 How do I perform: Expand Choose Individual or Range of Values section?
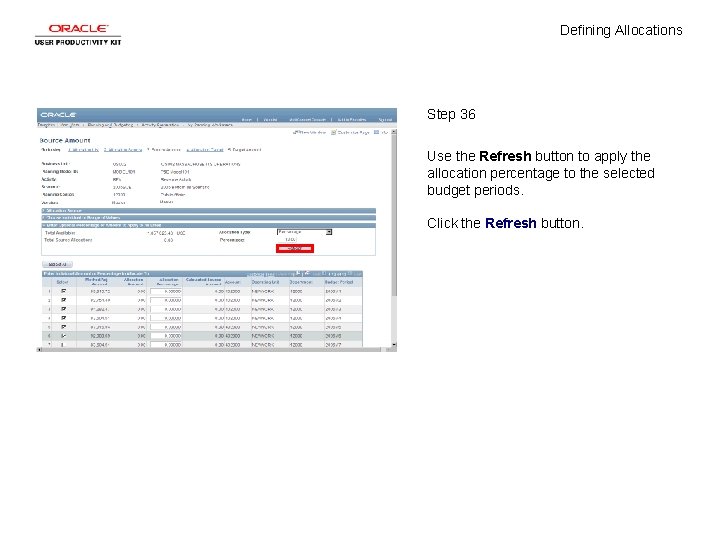pyautogui.click(x=208, y=218)
